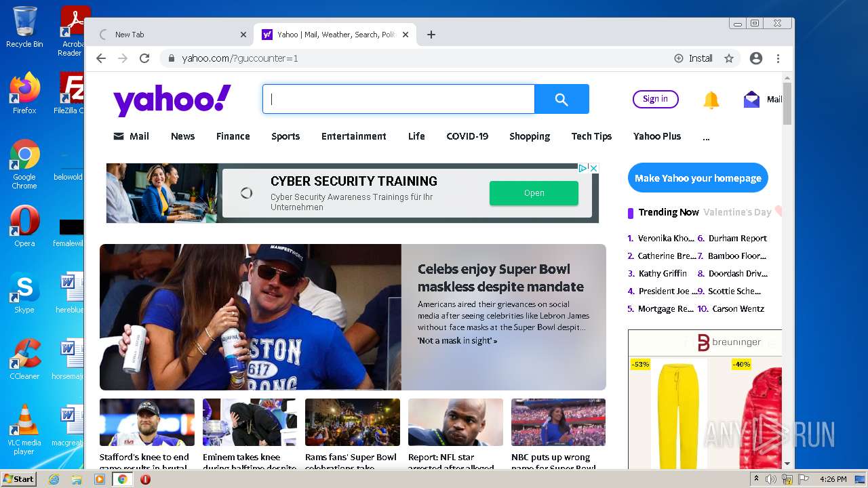Close the Yahoo tab
Image resolution: width=868 pixels, height=488 pixels.
(406, 35)
